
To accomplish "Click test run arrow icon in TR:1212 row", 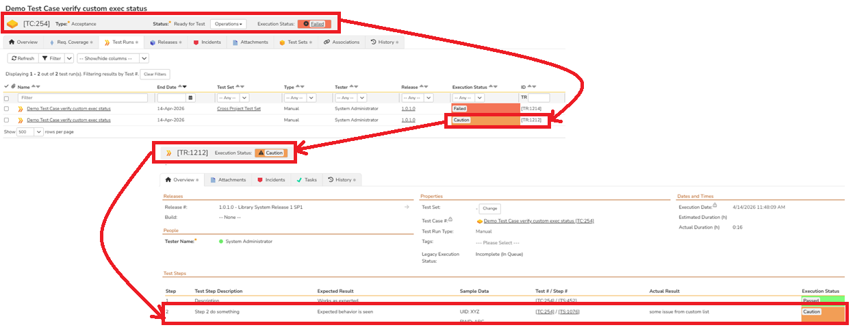I will [21, 120].
